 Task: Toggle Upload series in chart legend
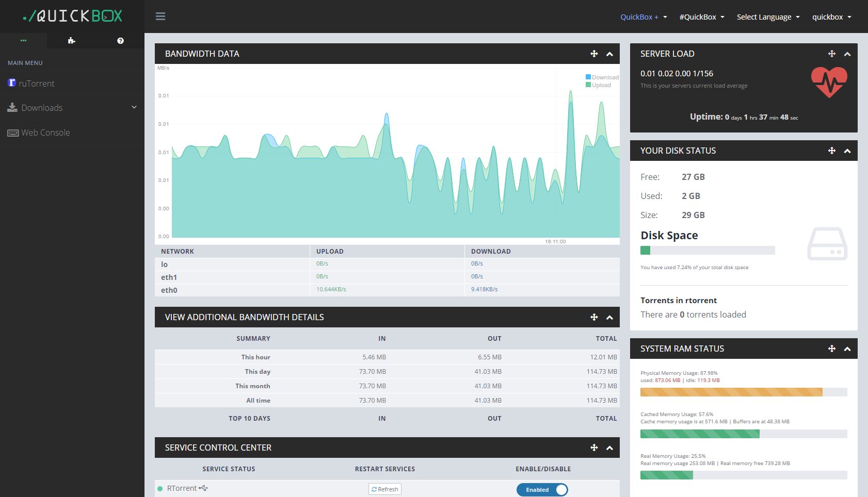point(599,85)
